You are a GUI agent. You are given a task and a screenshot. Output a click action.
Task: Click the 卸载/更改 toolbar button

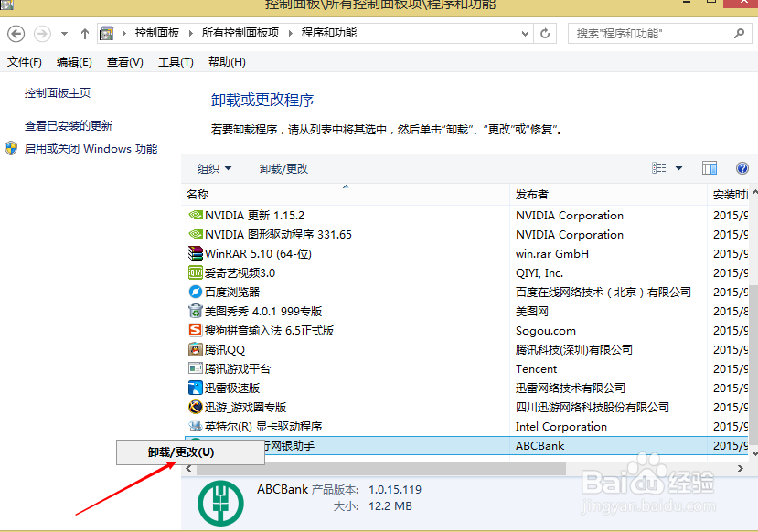pos(283,168)
